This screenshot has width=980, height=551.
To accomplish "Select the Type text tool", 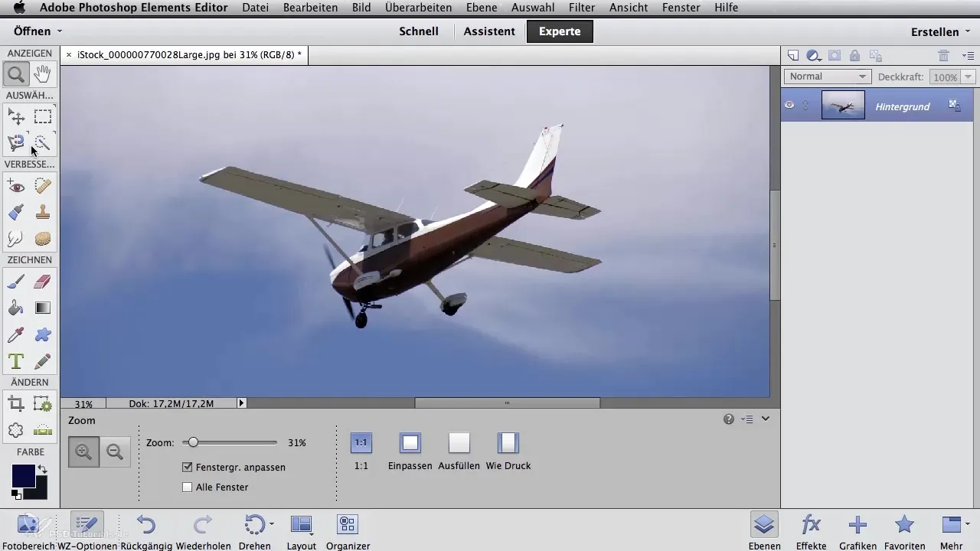I will (16, 360).
